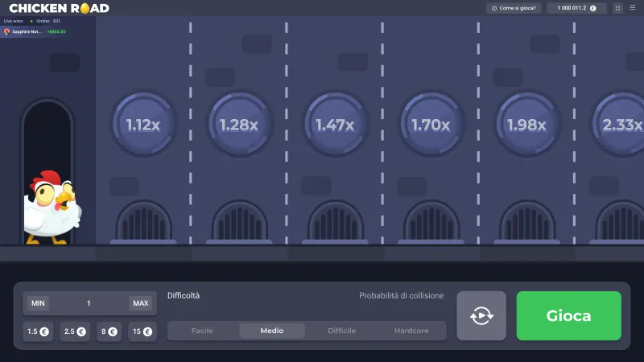Choose the 8 euro quick bet
Screen dimensions: 644x362
coord(109,331)
